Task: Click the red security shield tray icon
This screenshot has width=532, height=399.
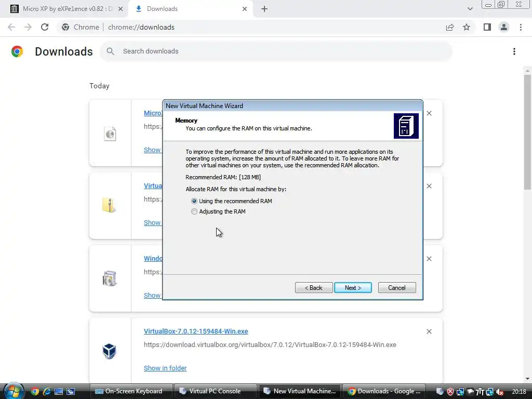Action: (450, 392)
